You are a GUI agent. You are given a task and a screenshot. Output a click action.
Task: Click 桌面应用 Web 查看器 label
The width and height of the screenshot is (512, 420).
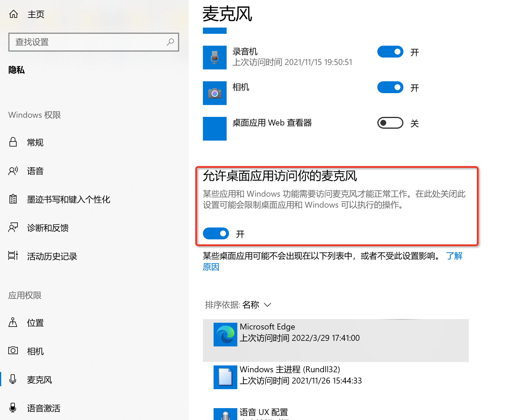click(x=272, y=123)
